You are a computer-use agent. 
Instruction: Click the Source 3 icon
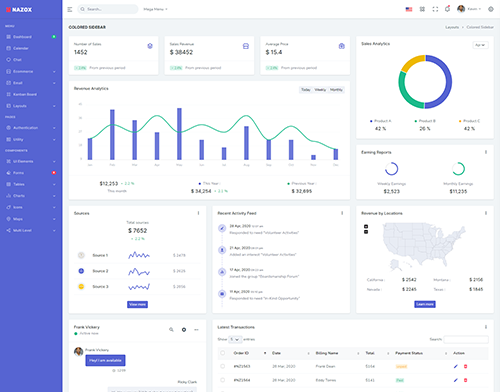(81, 286)
